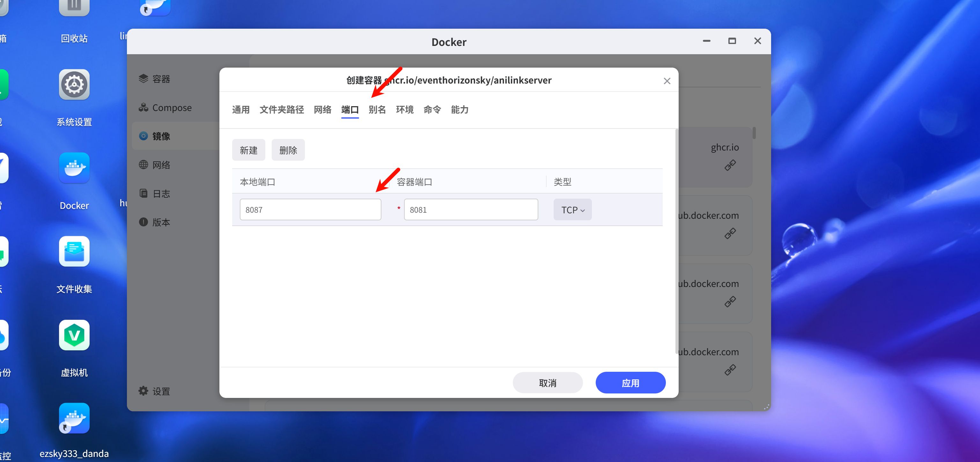980x462 pixels.
Task: Switch to the 别名 tab
Action: pyautogui.click(x=377, y=109)
